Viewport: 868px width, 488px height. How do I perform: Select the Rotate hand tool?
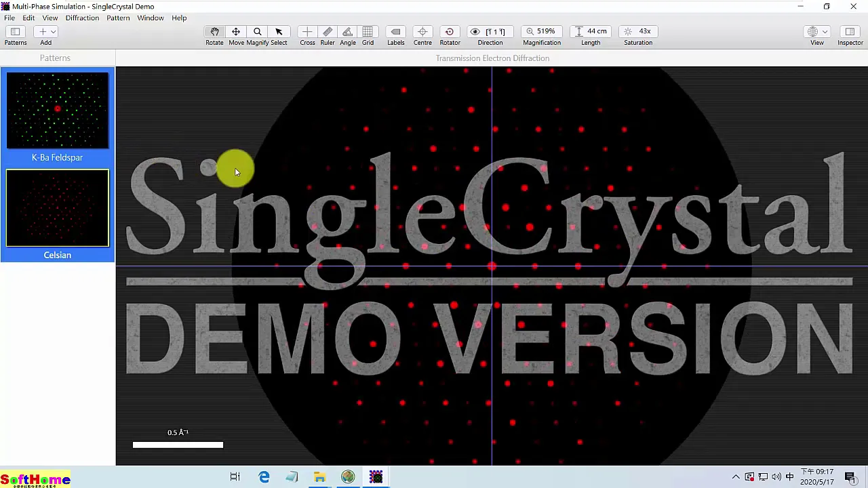[x=214, y=31]
